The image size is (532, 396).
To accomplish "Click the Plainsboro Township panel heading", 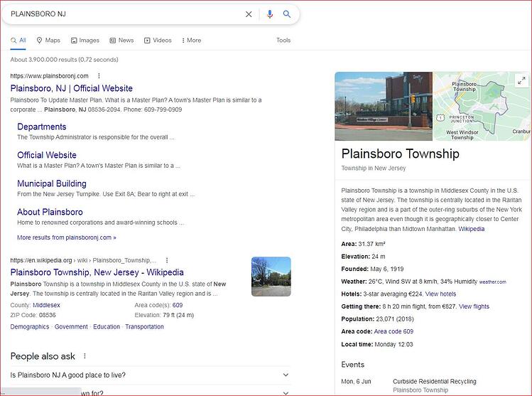I will (401, 154).
